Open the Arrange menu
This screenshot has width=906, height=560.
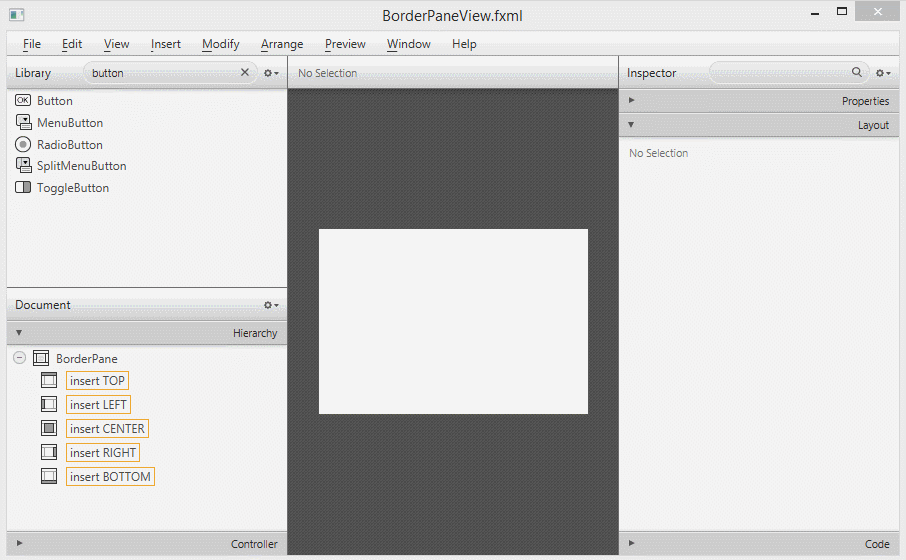(x=281, y=44)
